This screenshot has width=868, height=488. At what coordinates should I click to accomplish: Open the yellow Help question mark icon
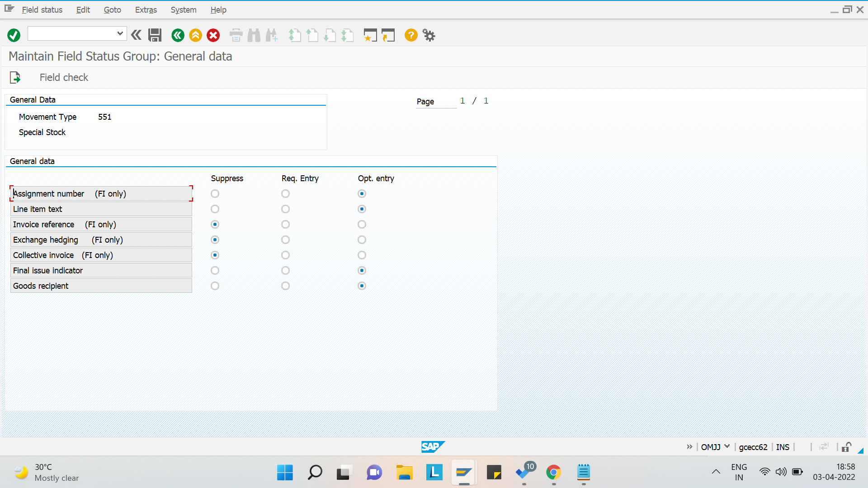pyautogui.click(x=410, y=35)
